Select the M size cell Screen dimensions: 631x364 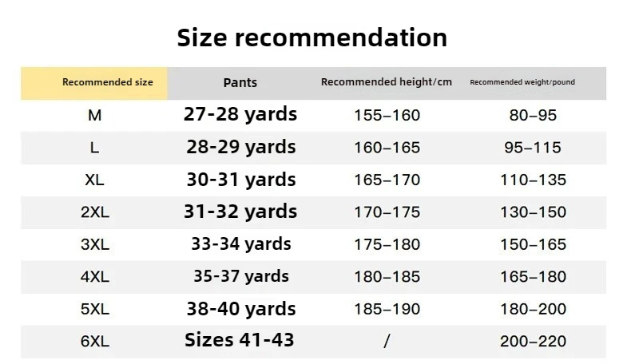(94, 115)
